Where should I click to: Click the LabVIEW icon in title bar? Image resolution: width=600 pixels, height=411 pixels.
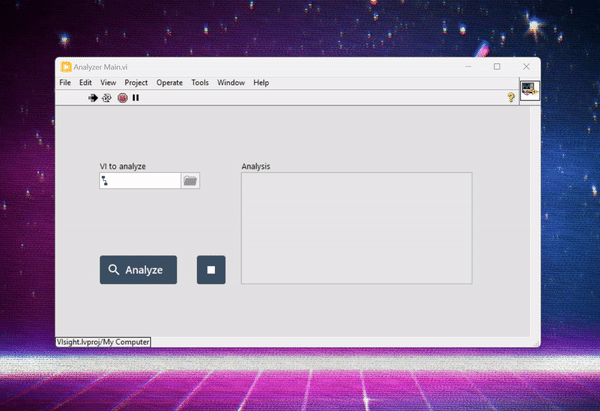[66, 67]
